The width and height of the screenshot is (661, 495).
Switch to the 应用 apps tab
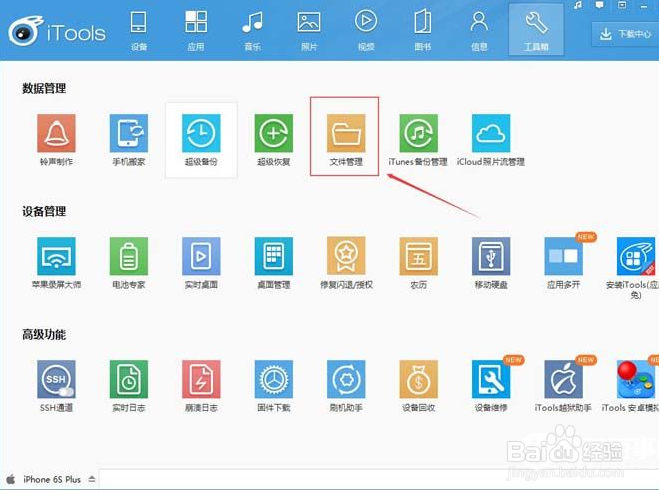[196, 30]
